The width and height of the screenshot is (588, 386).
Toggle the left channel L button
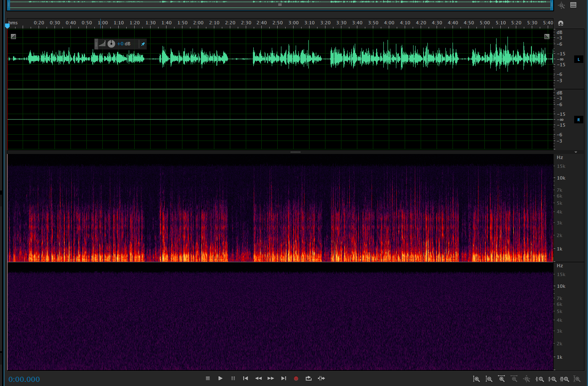[x=579, y=60]
